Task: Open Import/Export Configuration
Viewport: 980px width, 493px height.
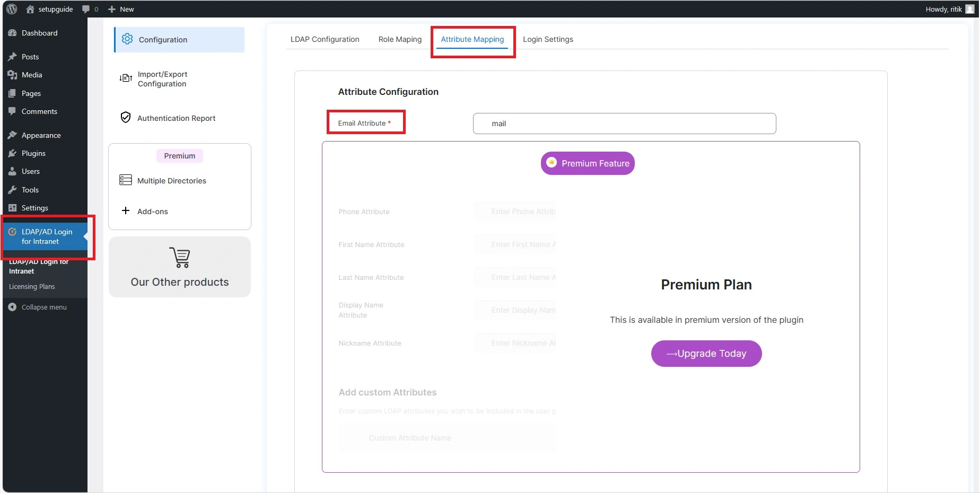Action: pos(162,79)
